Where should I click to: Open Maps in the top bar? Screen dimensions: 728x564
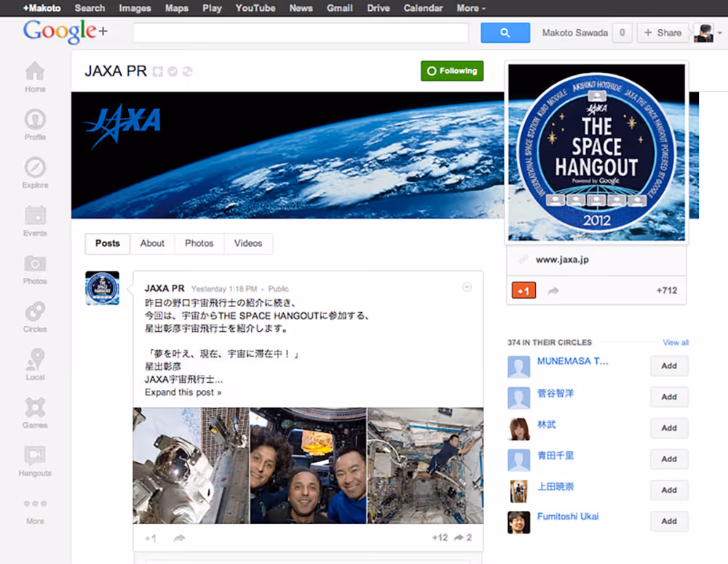177,8
